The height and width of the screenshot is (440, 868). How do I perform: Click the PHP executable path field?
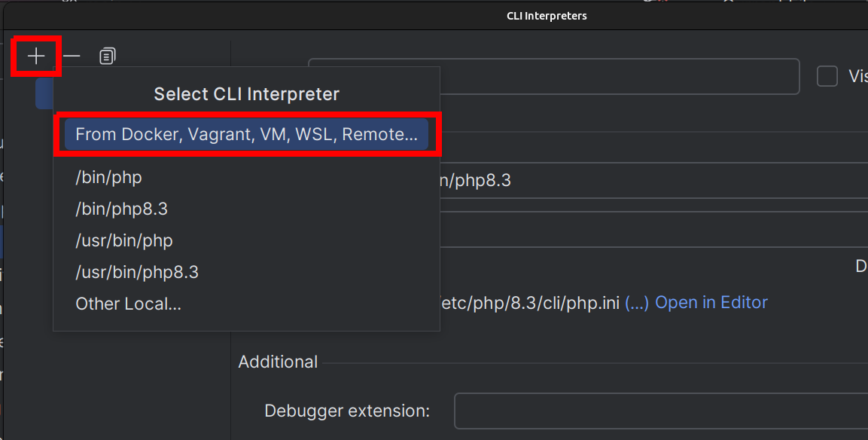click(647, 181)
